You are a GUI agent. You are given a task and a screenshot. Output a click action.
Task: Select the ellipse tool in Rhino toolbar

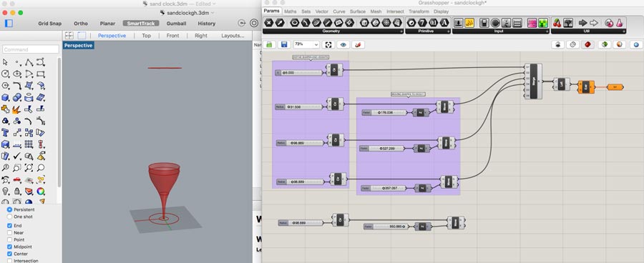tap(17, 74)
